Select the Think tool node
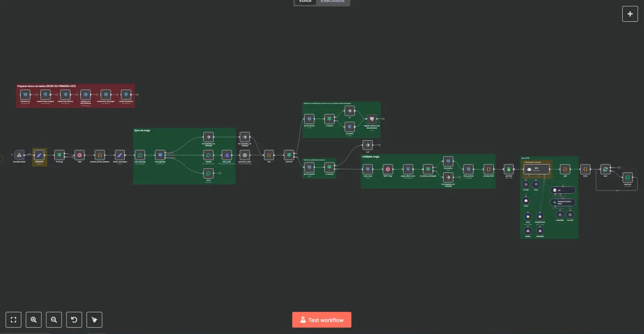Image resolution: width=644 pixels, height=334 pixels. point(526,200)
